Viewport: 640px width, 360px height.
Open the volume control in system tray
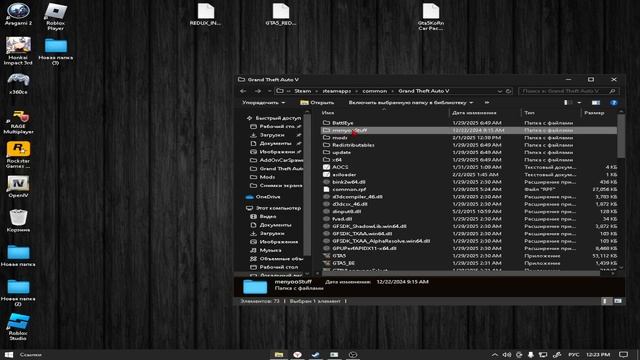point(507,355)
